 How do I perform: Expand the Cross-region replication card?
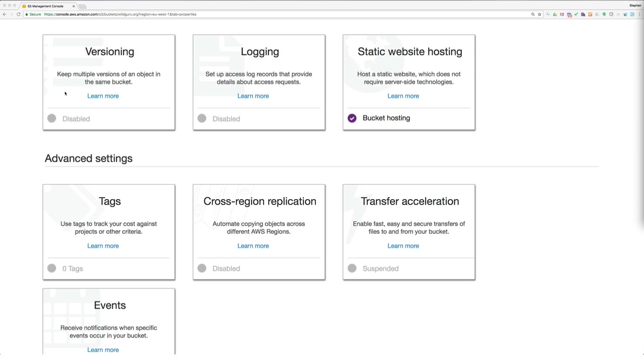pyautogui.click(x=260, y=201)
